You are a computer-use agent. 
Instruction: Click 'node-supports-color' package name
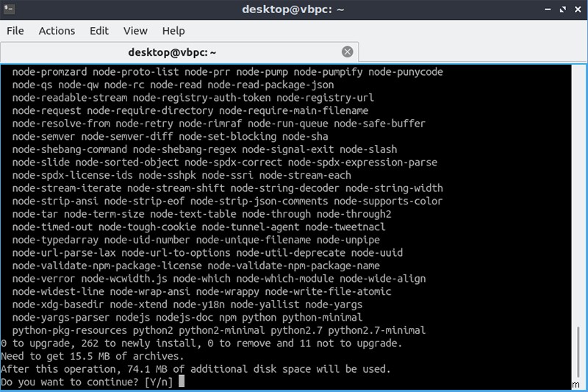388,201
